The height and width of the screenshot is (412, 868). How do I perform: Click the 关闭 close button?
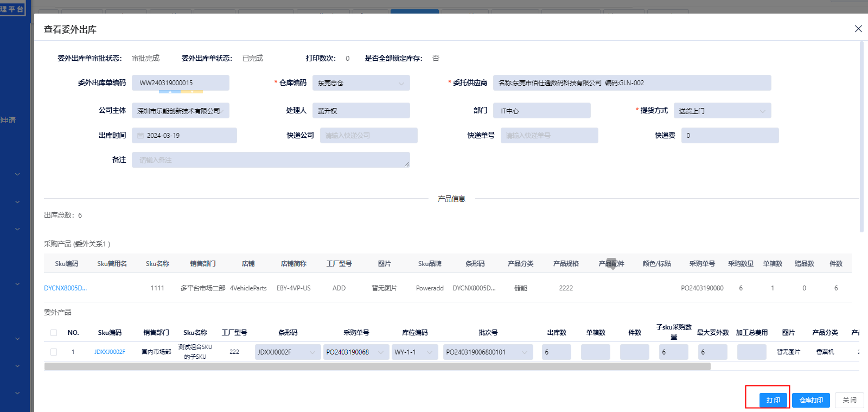coord(850,400)
